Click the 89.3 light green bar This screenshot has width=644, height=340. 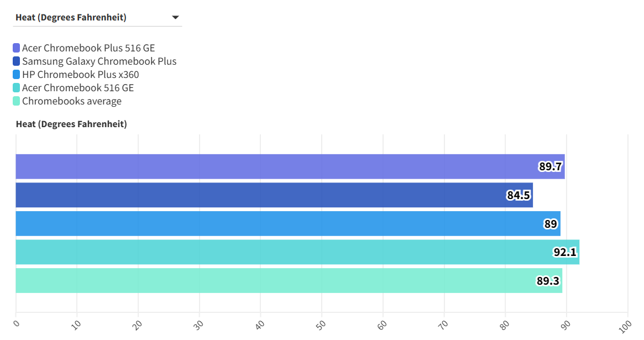(276, 281)
